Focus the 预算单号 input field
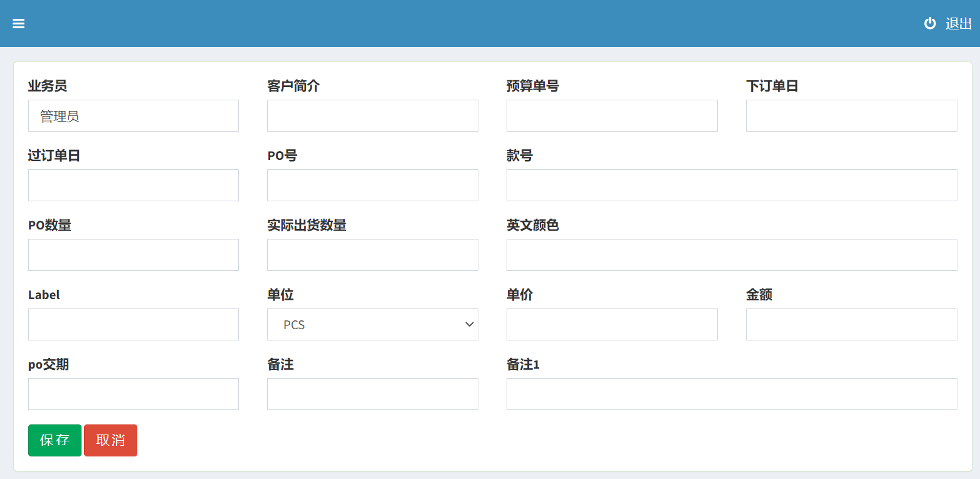Image resolution: width=980 pixels, height=479 pixels. (x=612, y=116)
